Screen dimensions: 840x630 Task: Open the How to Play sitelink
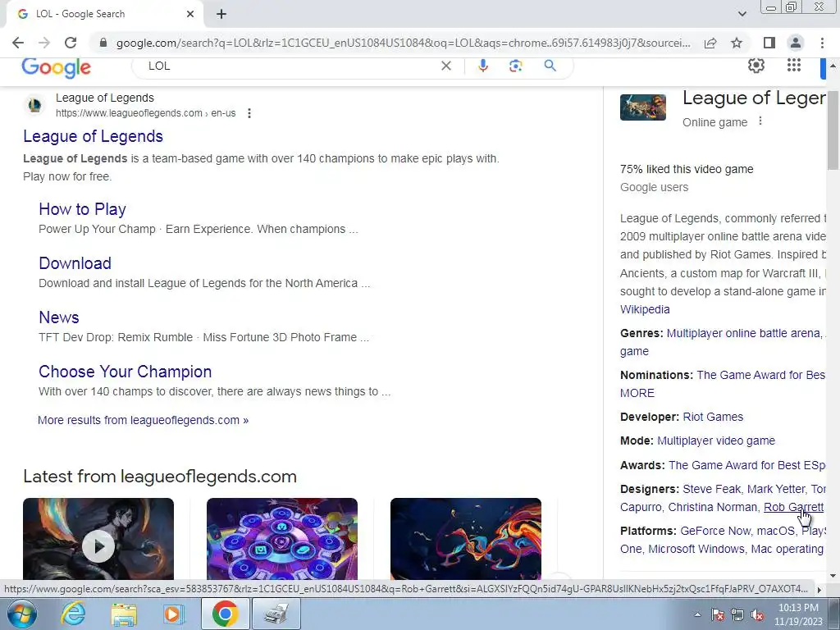click(83, 209)
